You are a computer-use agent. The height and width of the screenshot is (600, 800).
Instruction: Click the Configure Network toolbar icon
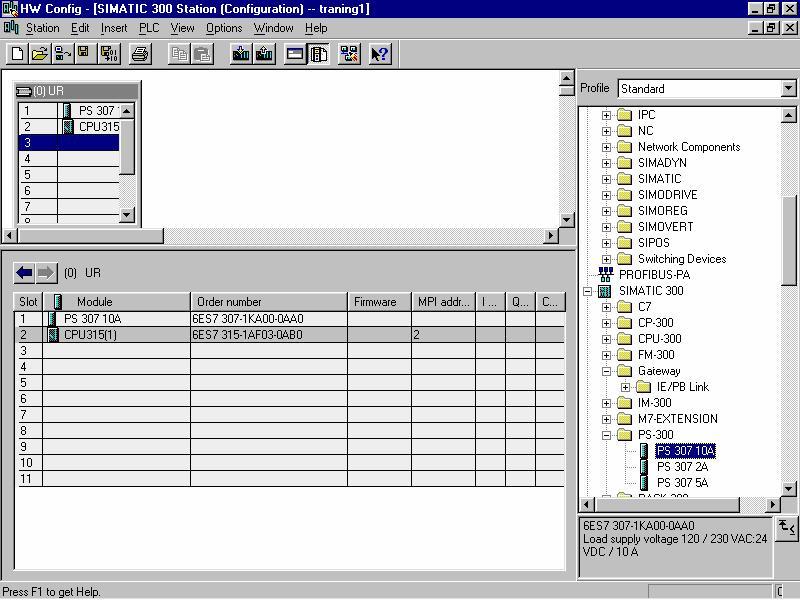(x=349, y=54)
